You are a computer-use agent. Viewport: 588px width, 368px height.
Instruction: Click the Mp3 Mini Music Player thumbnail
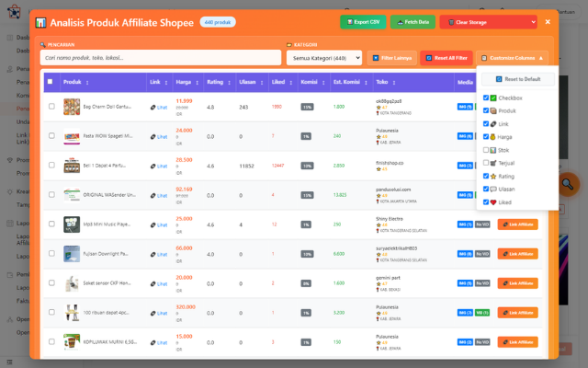[x=72, y=224]
